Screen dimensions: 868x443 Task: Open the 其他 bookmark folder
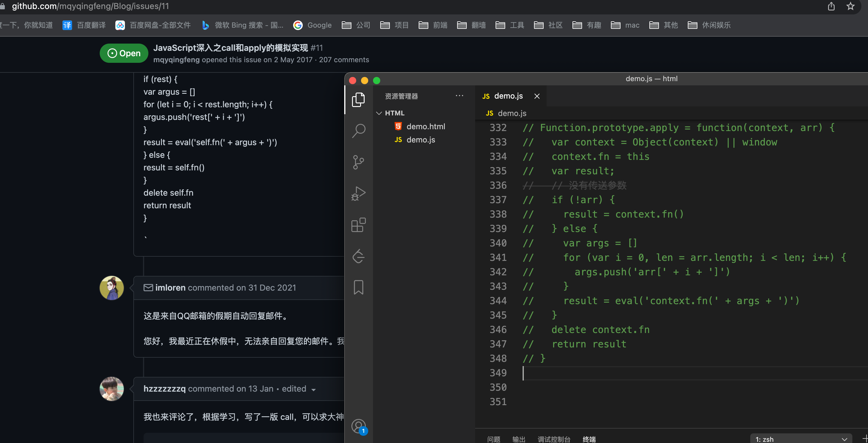click(663, 25)
